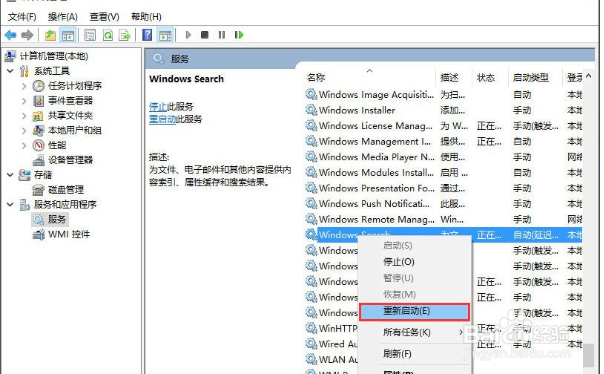Image resolution: width=604 pixels, height=374 pixels.
Task: Open the 查看(V) menu
Action: 104,17
